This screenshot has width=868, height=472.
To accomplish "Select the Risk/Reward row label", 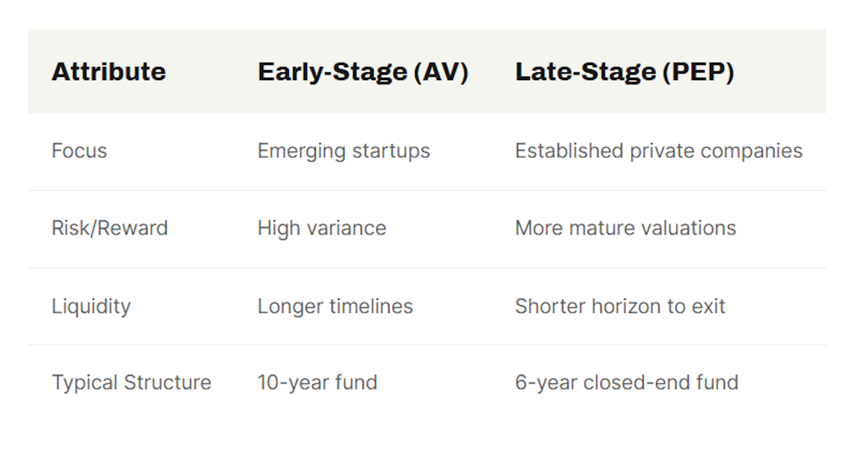I will (x=109, y=228).
